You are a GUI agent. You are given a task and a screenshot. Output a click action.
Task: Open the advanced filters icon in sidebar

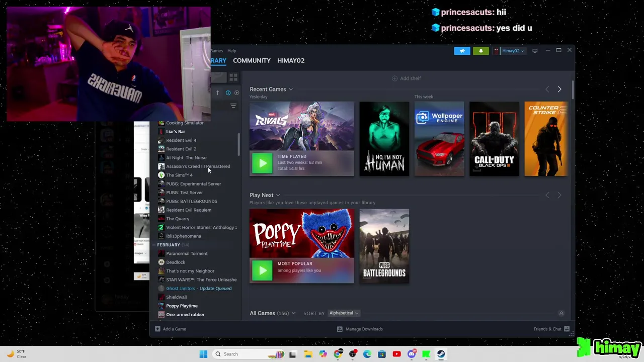pos(233,106)
